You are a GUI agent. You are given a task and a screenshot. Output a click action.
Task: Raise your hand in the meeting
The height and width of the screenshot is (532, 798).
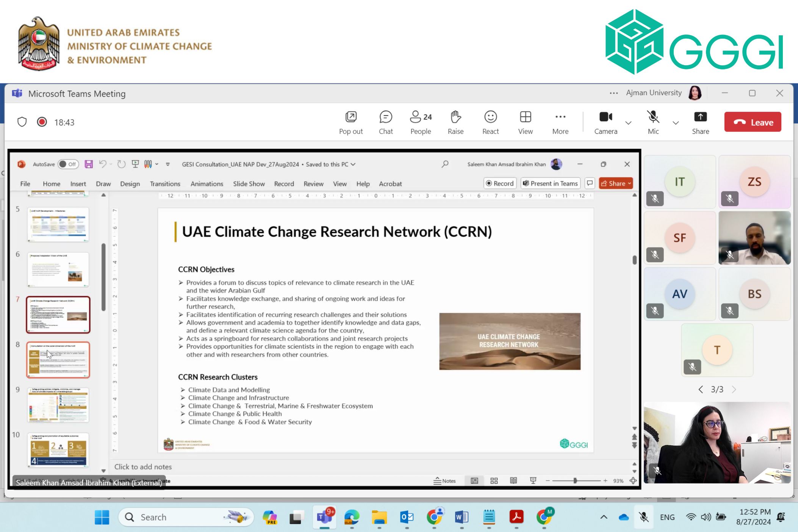click(x=455, y=122)
